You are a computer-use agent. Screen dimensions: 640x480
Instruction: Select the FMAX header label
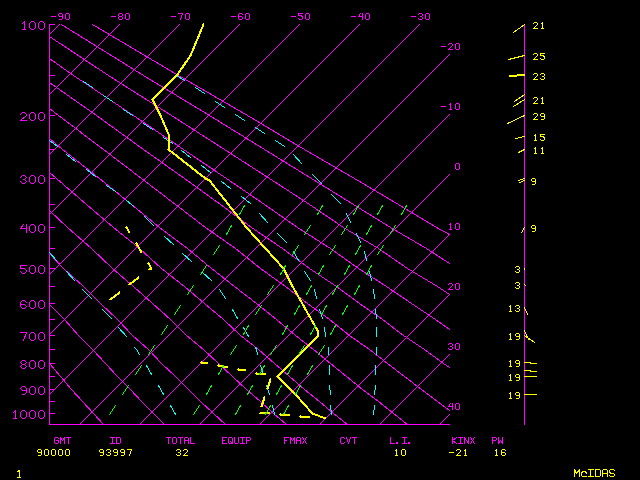[x=295, y=440]
